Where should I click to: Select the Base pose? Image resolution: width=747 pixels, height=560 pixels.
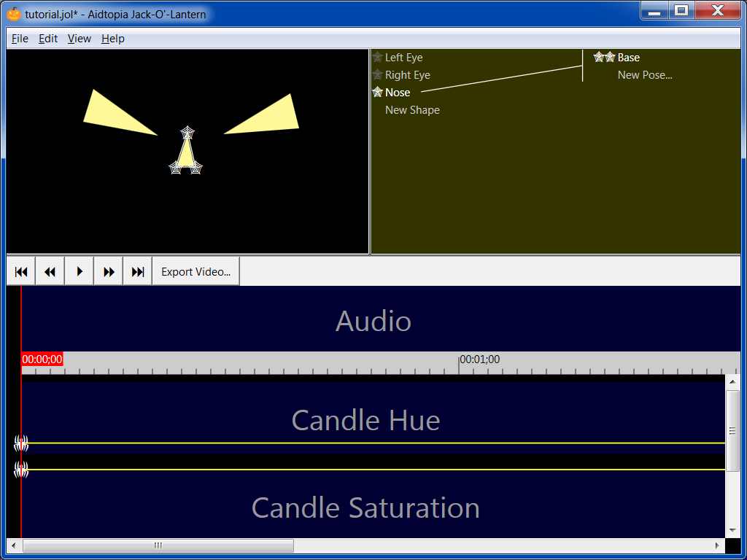[628, 58]
